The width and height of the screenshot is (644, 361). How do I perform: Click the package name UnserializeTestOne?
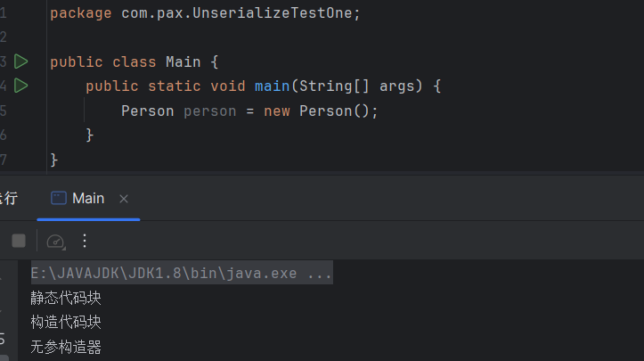tap(273, 13)
